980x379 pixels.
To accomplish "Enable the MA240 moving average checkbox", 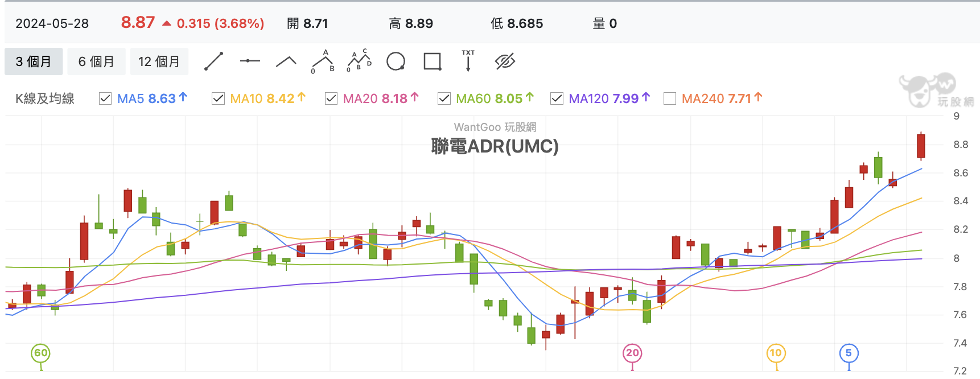I will tap(670, 98).
